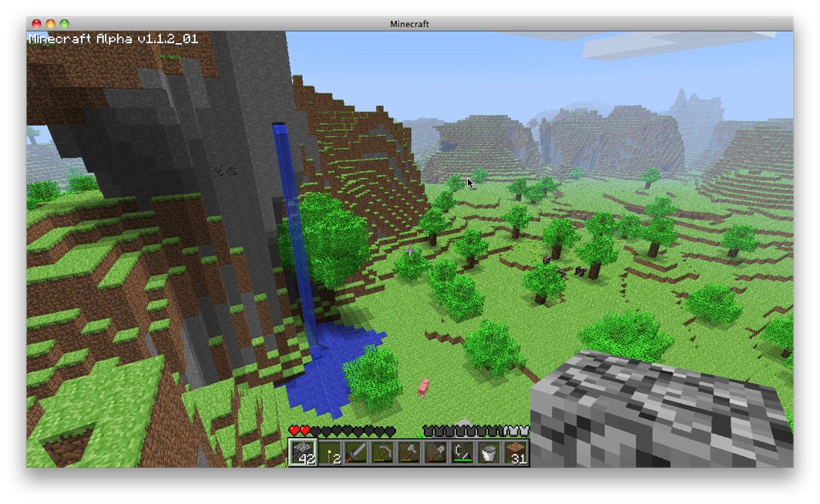This screenshot has width=820, height=504.
Task: Equip the sword from the hotbar
Action: pyautogui.click(x=357, y=452)
